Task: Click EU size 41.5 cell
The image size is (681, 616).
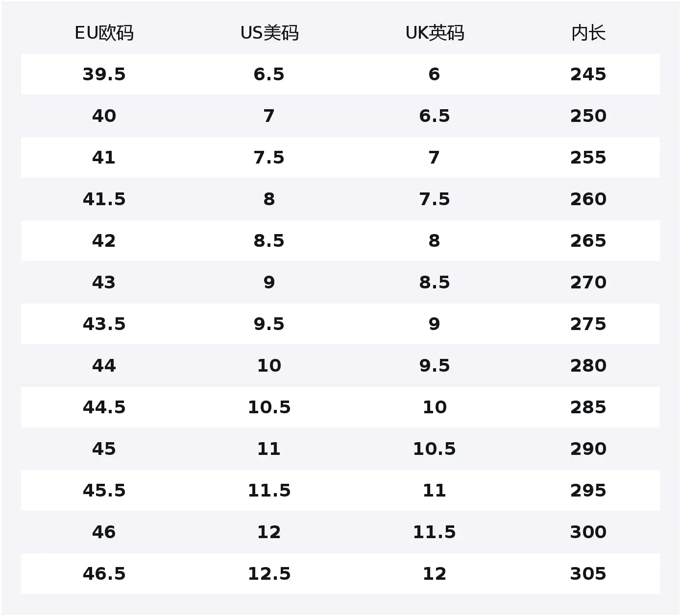Action: (104, 199)
